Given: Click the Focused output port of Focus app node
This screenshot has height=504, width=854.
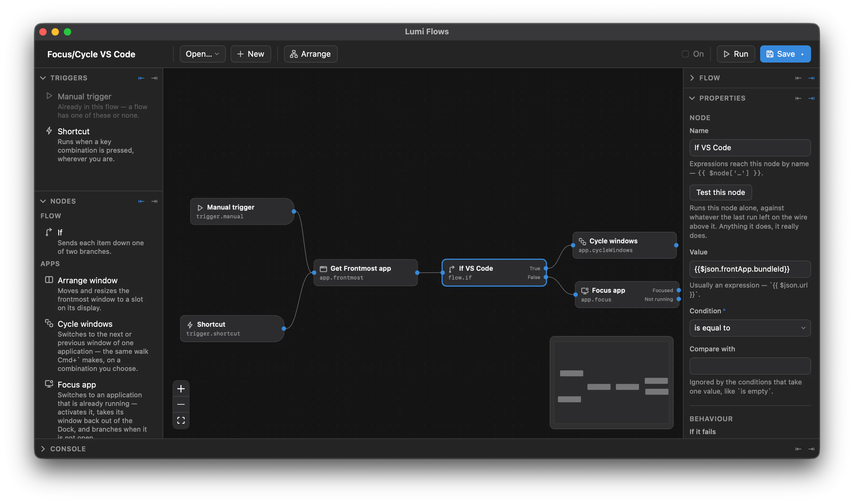Looking at the screenshot, I should 679,290.
